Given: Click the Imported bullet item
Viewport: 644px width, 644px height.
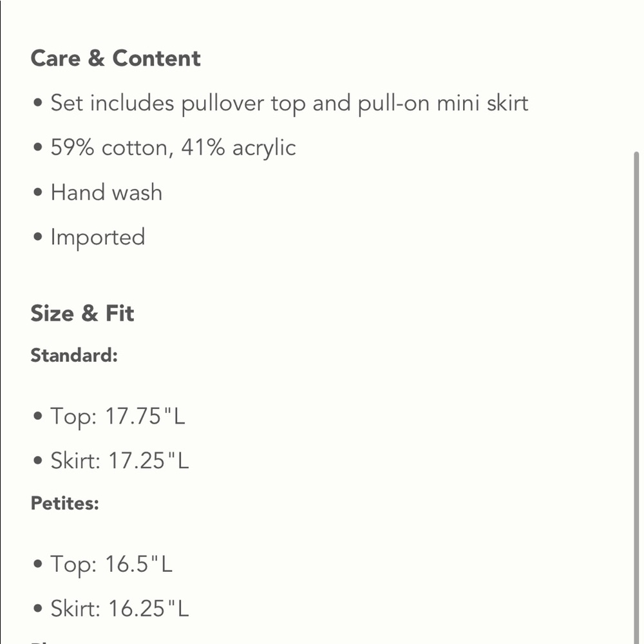Looking at the screenshot, I should [x=98, y=237].
